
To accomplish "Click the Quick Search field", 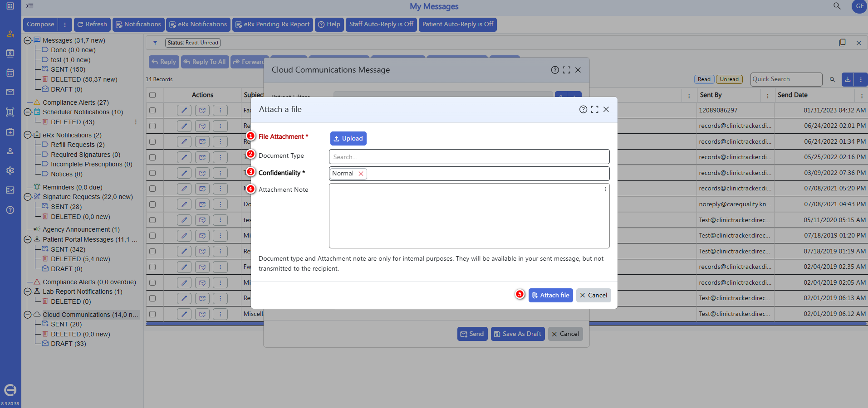I will (x=786, y=79).
